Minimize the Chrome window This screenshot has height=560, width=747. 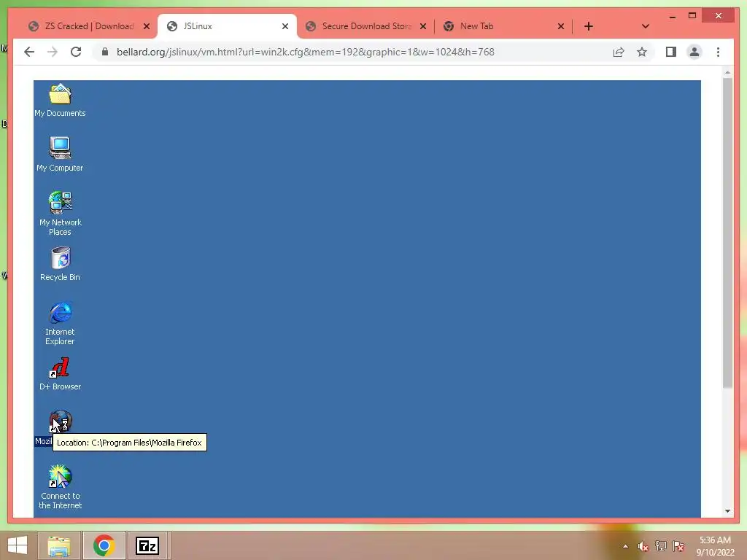click(x=672, y=16)
